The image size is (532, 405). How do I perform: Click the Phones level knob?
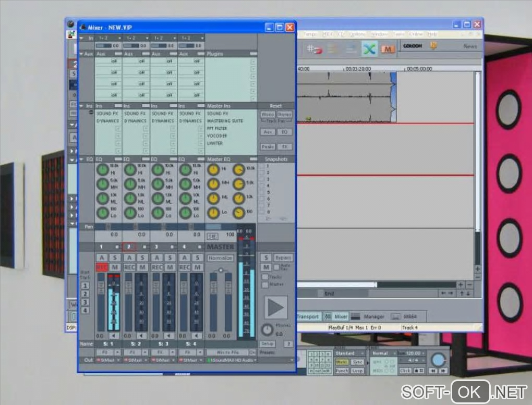tap(267, 329)
